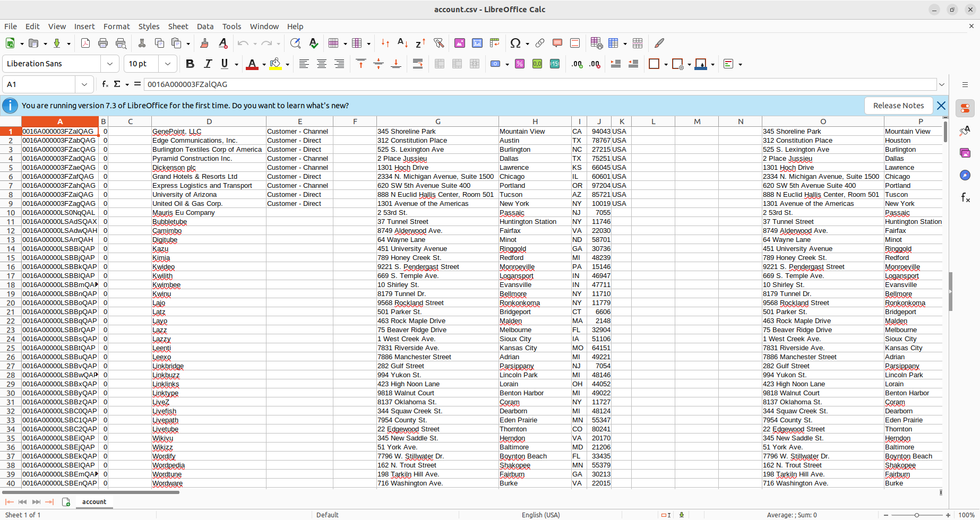Open the Function Wizard icon
The height and width of the screenshot is (520, 980).
[105, 84]
